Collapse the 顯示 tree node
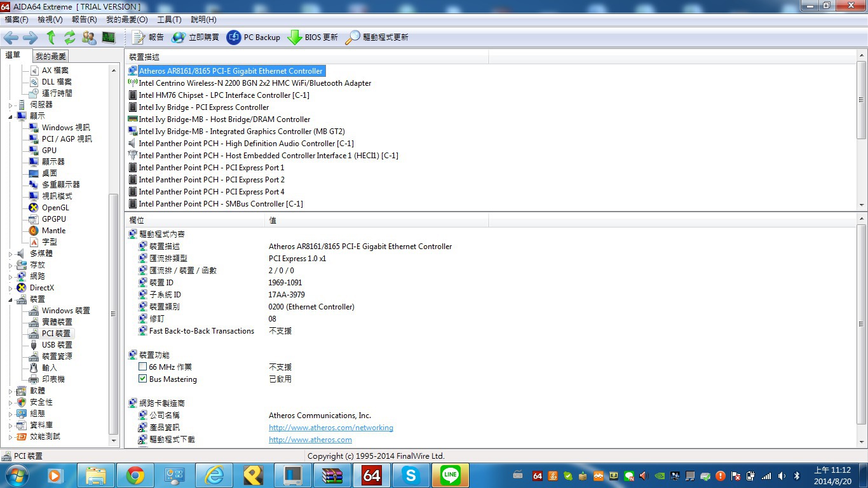Image resolution: width=868 pixels, height=488 pixels. click(11, 116)
